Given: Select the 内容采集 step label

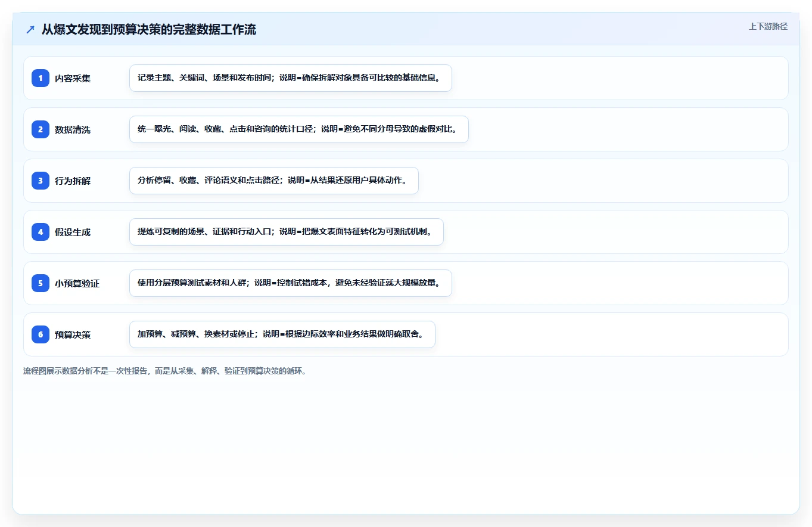Looking at the screenshot, I should 73,79.
